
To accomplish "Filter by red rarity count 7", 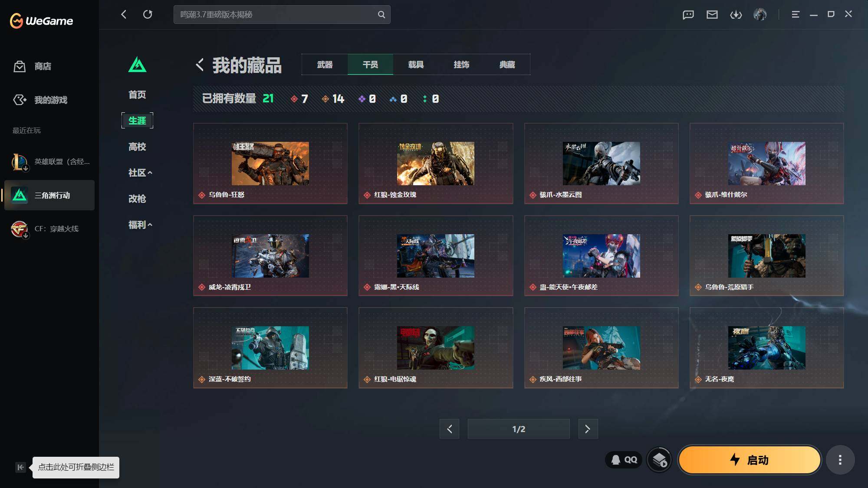I will pyautogui.click(x=299, y=99).
